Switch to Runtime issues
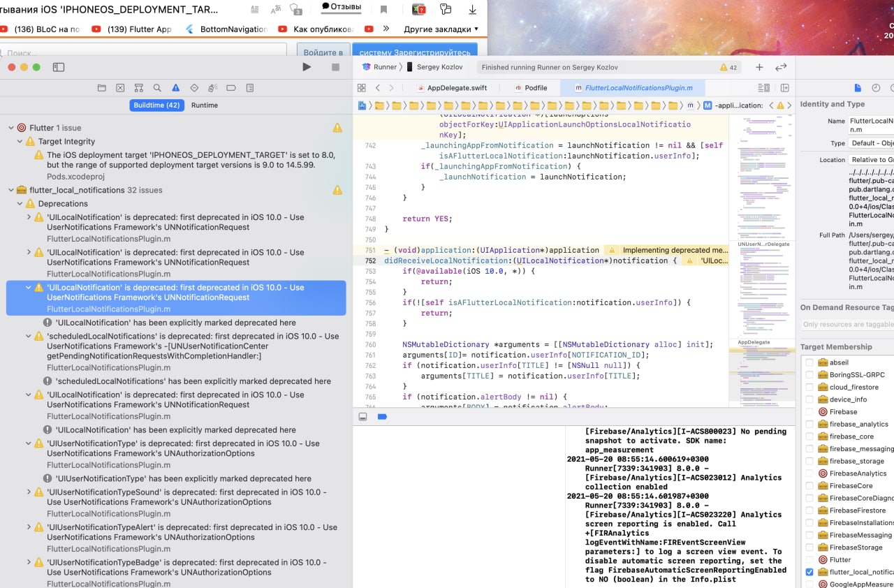This screenshot has width=894, height=588. pyautogui.click(x=205, y=105)
